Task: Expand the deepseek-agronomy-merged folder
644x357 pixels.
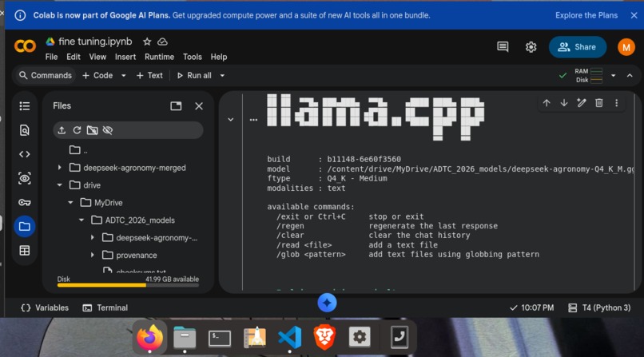Action: click(x=60, y=168)
